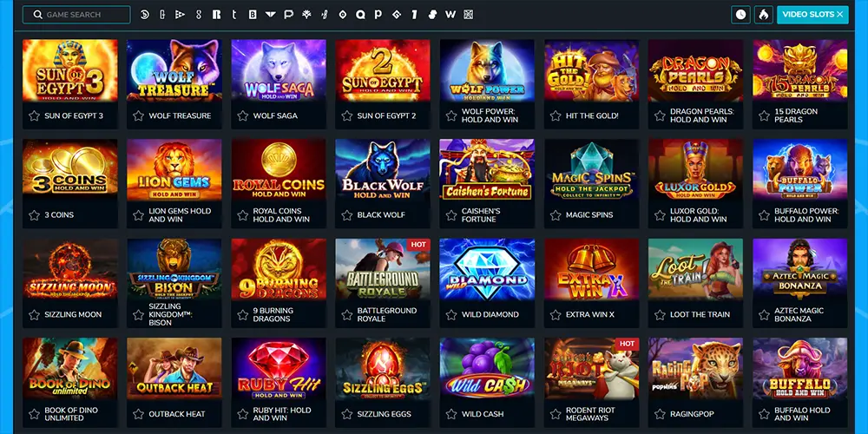Open the Sun of Egypt 3 game
This screenshot has width=868, height=434.
point(69,70)
